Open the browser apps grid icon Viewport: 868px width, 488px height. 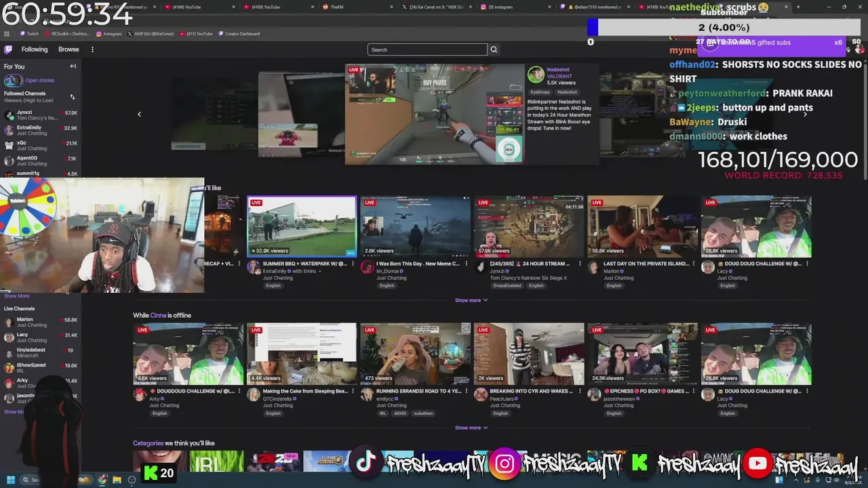(x=7, y=33)
